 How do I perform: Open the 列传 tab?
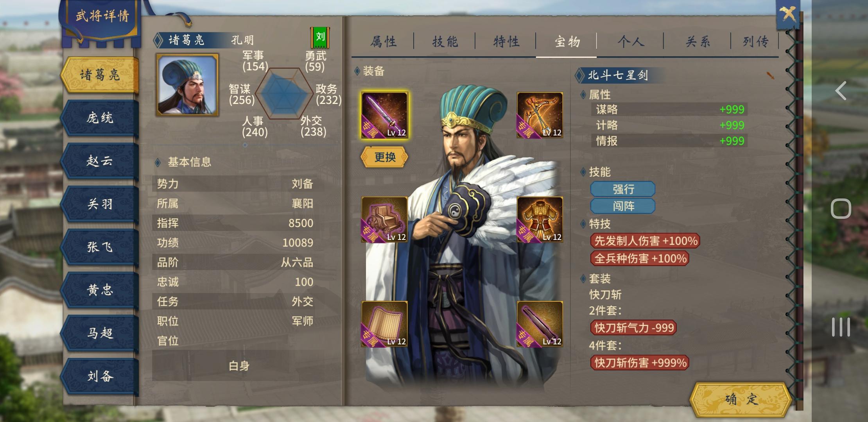pos(755,41)
